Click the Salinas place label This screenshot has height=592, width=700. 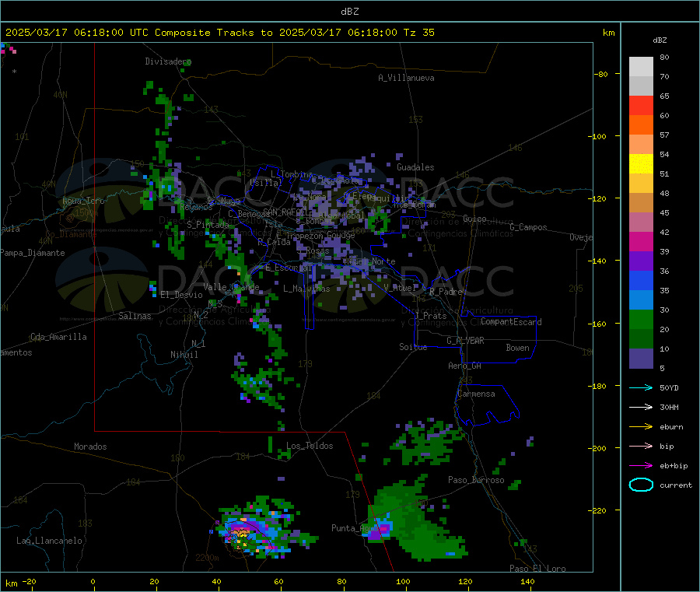(x=135, y=316)
